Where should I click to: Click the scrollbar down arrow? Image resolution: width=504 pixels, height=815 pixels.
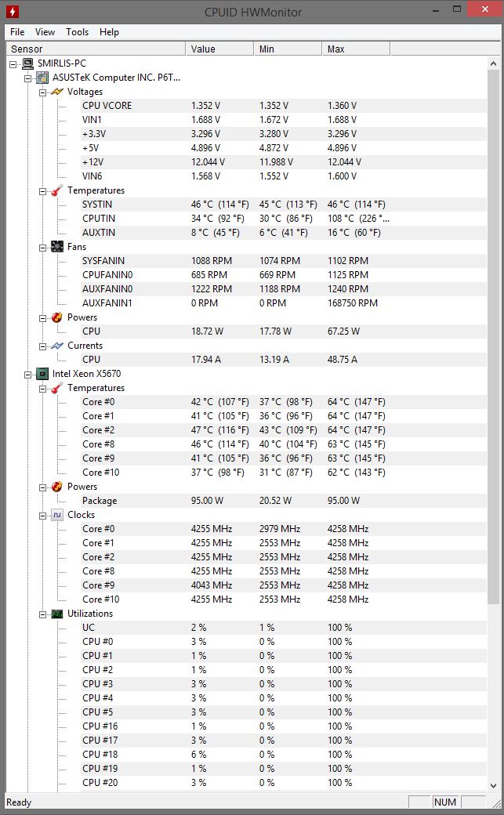(493, 786)
